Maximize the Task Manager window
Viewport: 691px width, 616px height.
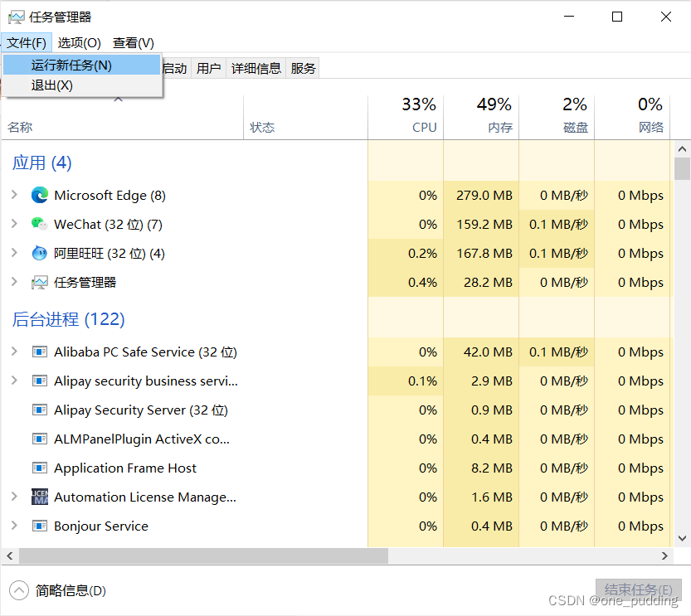click(617, 17)
